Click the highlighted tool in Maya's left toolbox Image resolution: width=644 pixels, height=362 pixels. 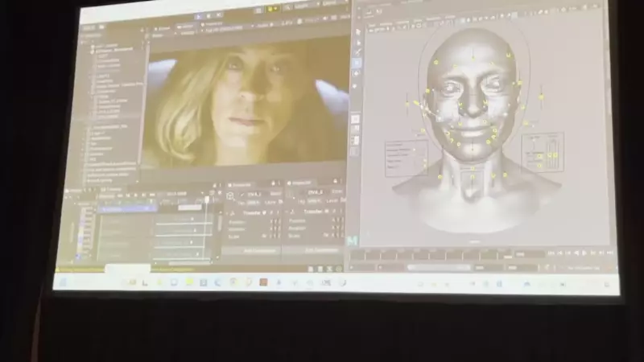click(357, 63)
